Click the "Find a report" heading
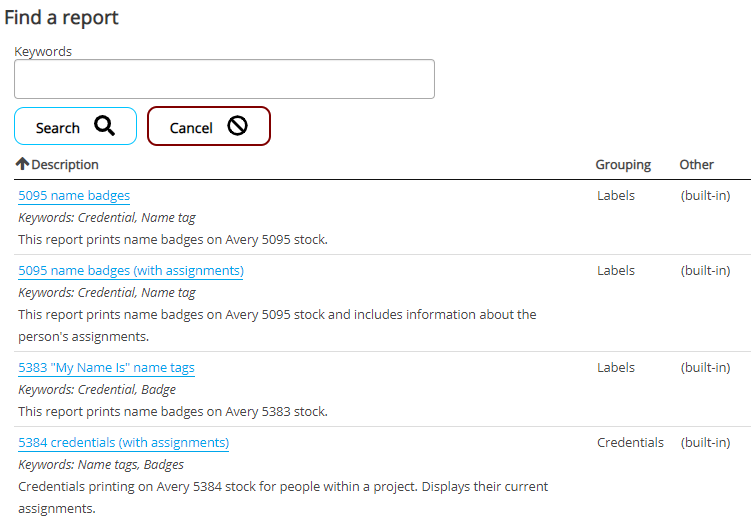This screenshot has width=751, height=518. 61,18
